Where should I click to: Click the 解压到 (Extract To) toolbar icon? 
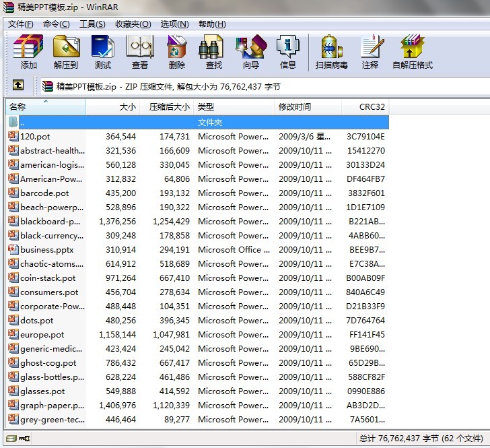66,46
